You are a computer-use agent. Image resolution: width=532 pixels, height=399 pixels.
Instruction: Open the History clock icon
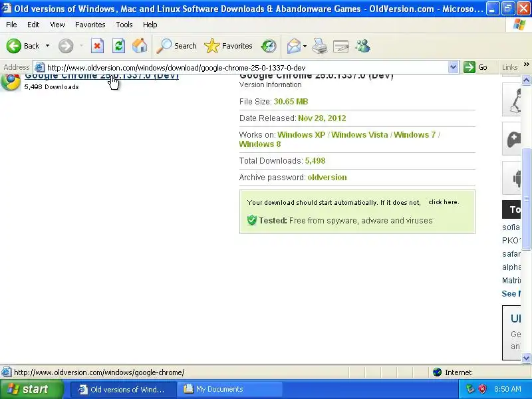point(269,46)
